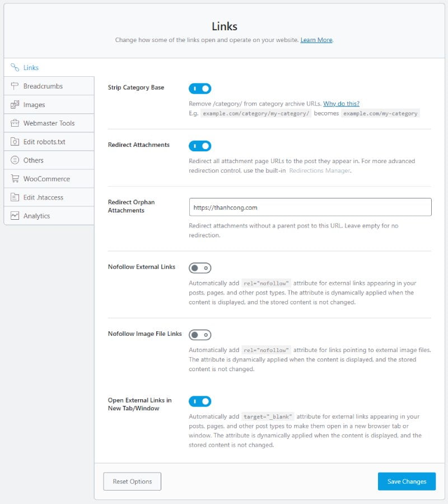Disable the Strip Category Base toggle
Screen dimensions: 448x504
pos(200,89)
